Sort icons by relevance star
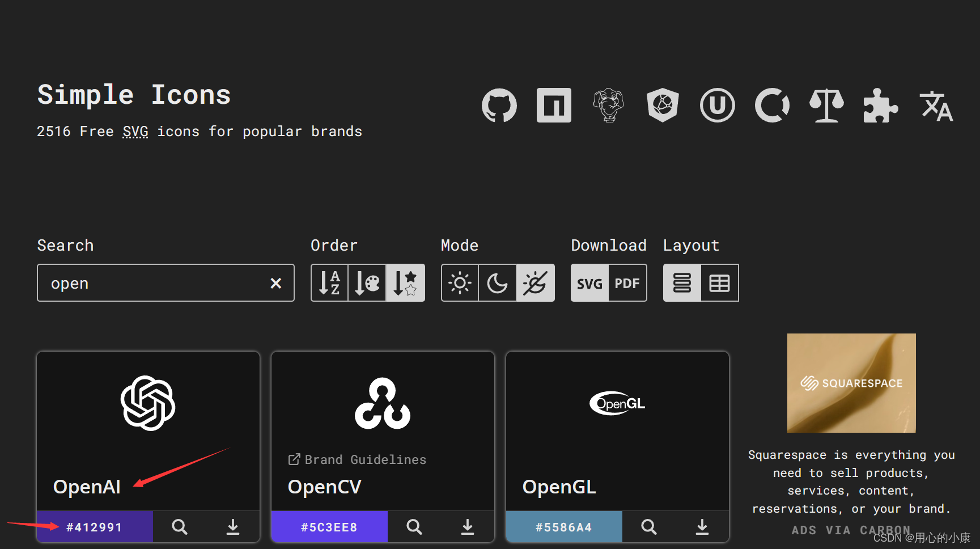 [x=405, y=282]
